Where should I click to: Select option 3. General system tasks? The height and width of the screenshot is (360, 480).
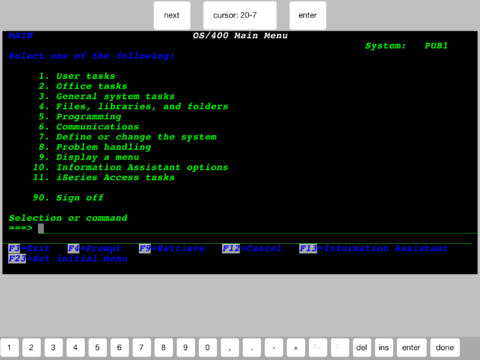[x=107, y=96]
